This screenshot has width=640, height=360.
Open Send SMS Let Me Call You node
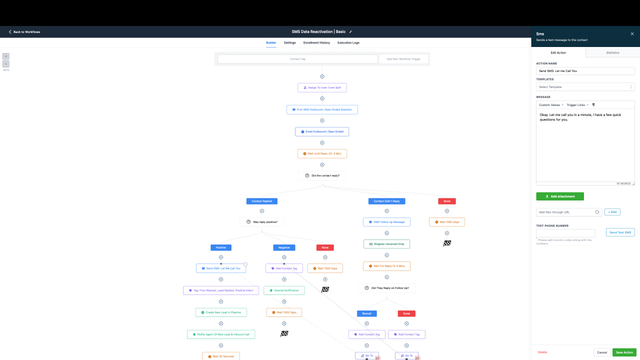click(x=221, y=269)
